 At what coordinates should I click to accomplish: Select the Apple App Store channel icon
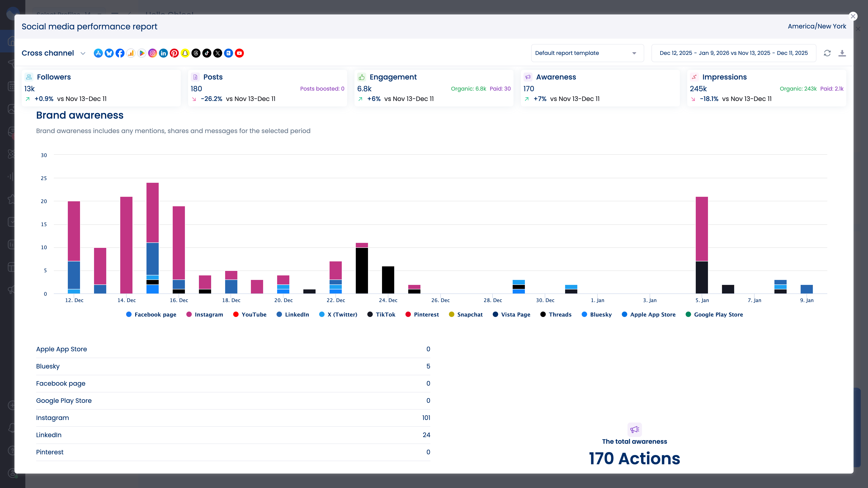pyautogui.click(x=98, y=53)
